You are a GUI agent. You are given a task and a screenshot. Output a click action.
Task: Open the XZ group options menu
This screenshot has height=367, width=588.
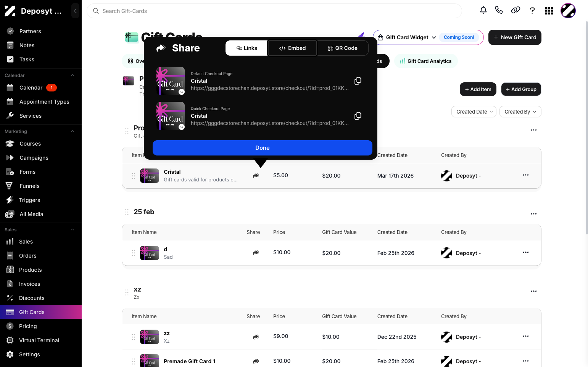(x=534, y=291)
